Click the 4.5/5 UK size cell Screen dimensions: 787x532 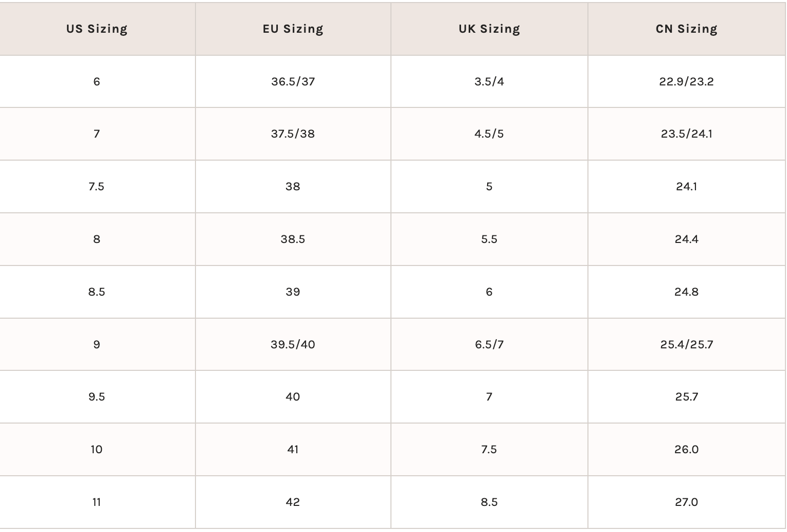(x=489, y=134)
